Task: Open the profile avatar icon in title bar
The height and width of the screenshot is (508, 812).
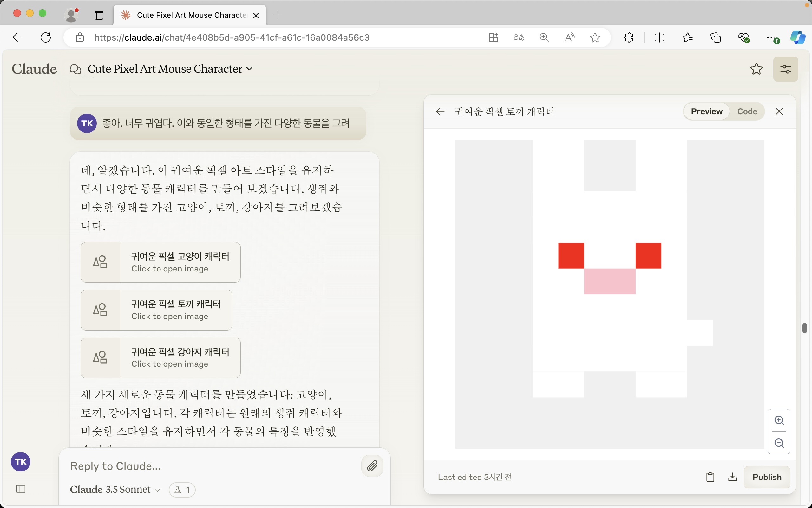Action: point(71,15)
